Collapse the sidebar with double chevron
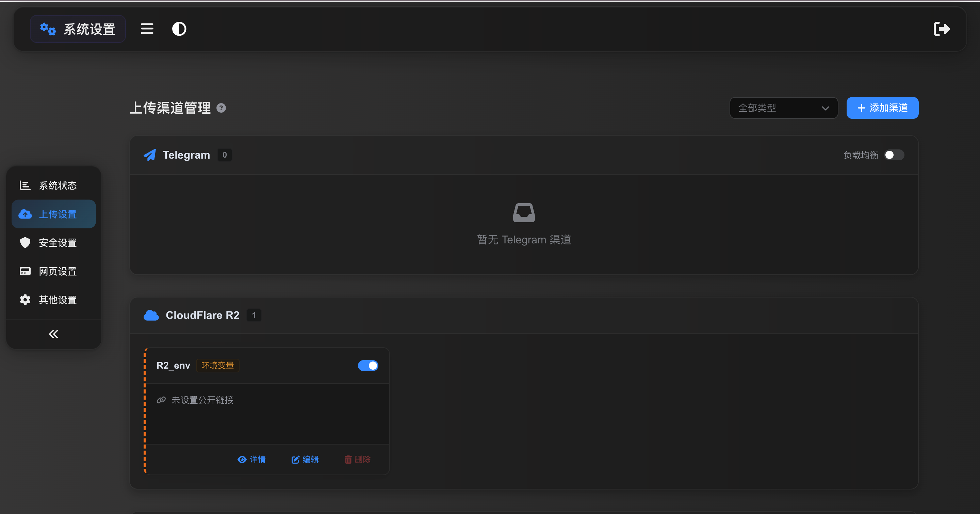Viewport: 980px width, 514px height. click(x=54, y=334)
